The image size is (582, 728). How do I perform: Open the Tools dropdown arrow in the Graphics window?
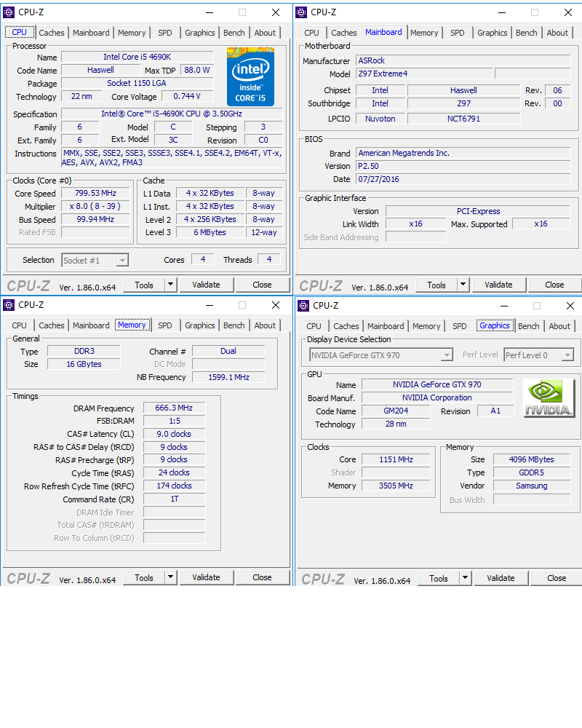click(x=466, y=578)
